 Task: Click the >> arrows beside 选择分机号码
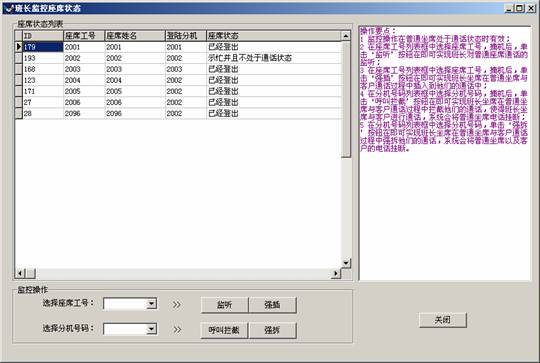(x=177, y=330)
